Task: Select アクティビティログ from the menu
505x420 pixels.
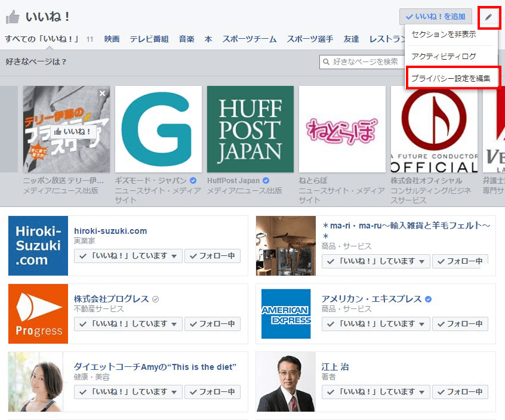Action: (444, 56)
